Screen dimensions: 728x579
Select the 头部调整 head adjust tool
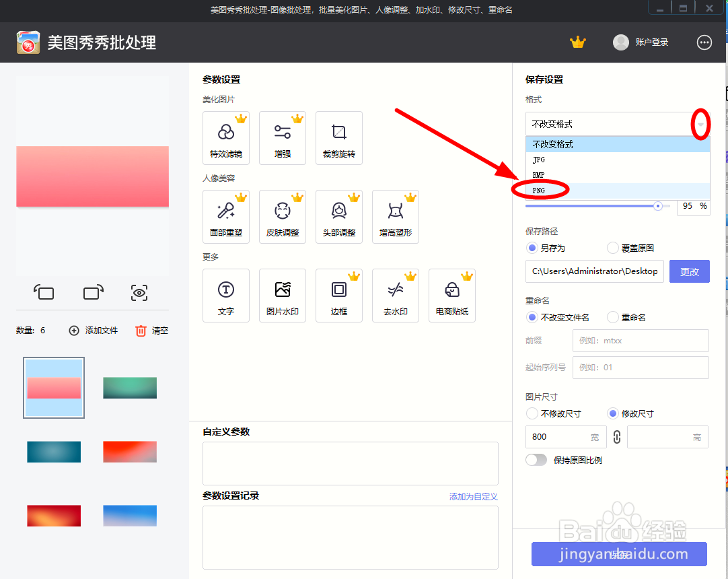click(x=339, y=217)
